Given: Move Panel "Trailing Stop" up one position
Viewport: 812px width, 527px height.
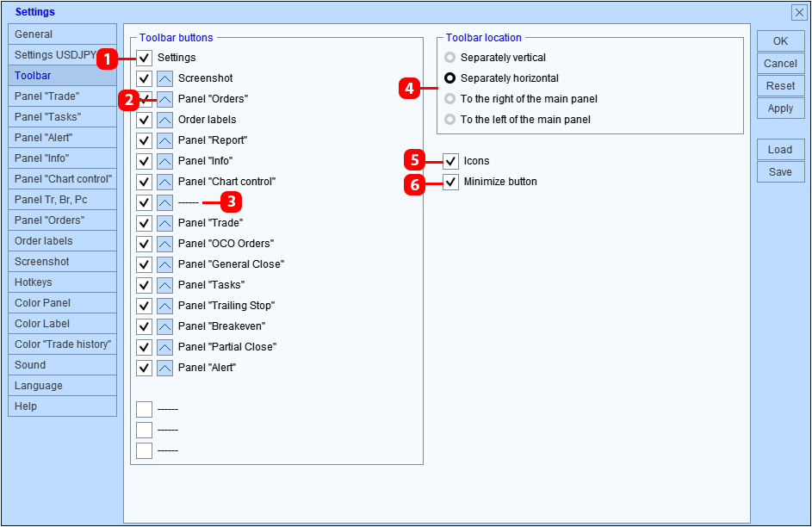Looking at the screenshot, I should (164, 306).
